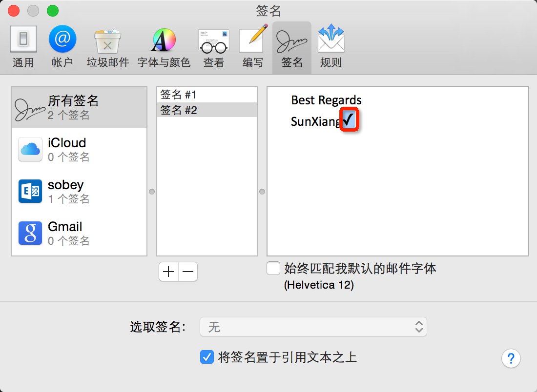Select signature 签名 #2 in list
The width and height of the screenshot is (537, 392).
207,110
